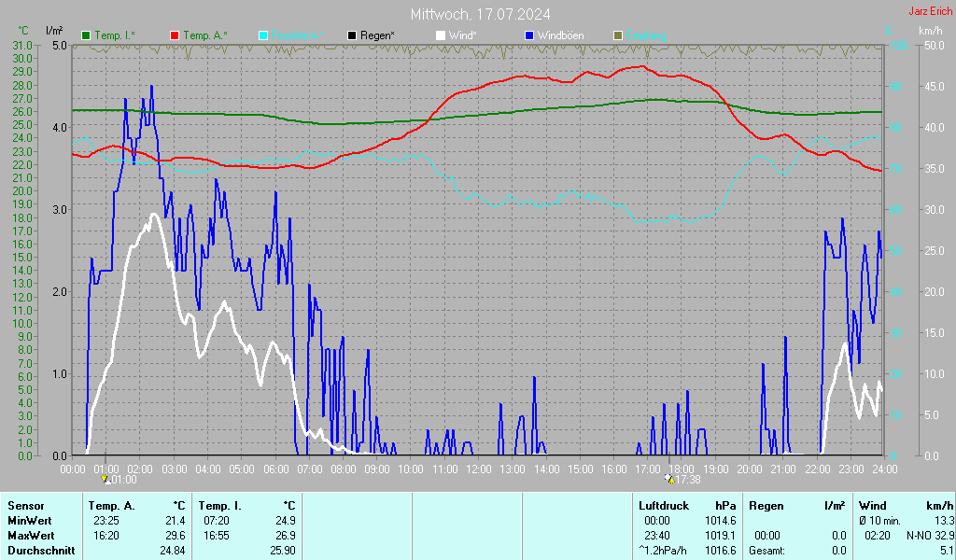Click the olive Empfang legend swatch
The image size is (956, 560).
618,35
